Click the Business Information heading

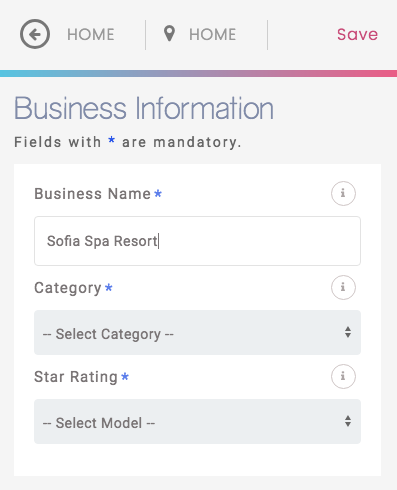point(144,108)
